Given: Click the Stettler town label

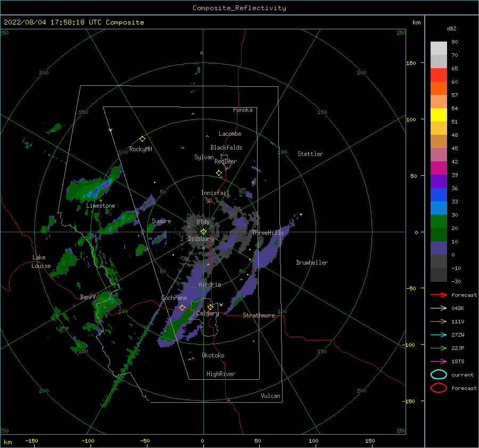Looking at the screenshot, I should tap(310, 154).
